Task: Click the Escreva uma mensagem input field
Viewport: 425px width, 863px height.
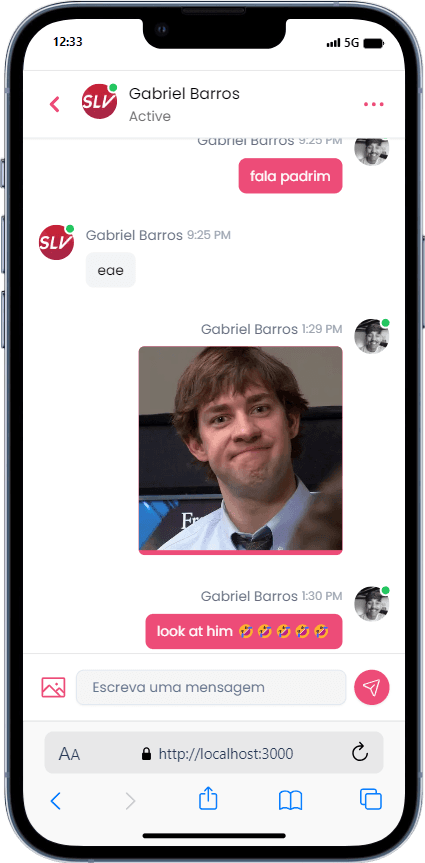Action: click(211, 687)
